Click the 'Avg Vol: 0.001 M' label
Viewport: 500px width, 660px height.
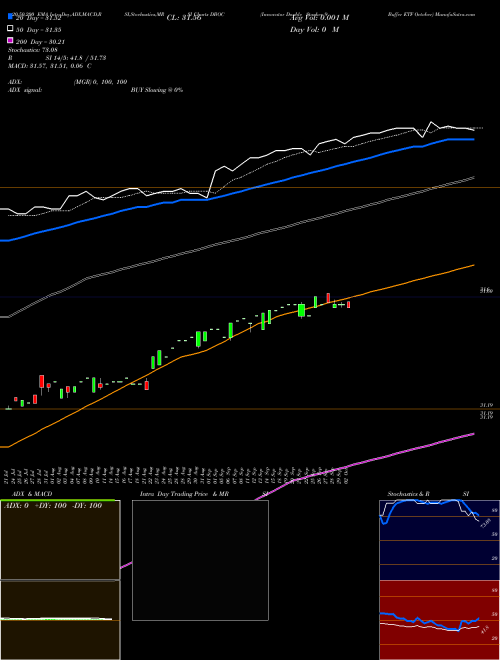[319, 18]
